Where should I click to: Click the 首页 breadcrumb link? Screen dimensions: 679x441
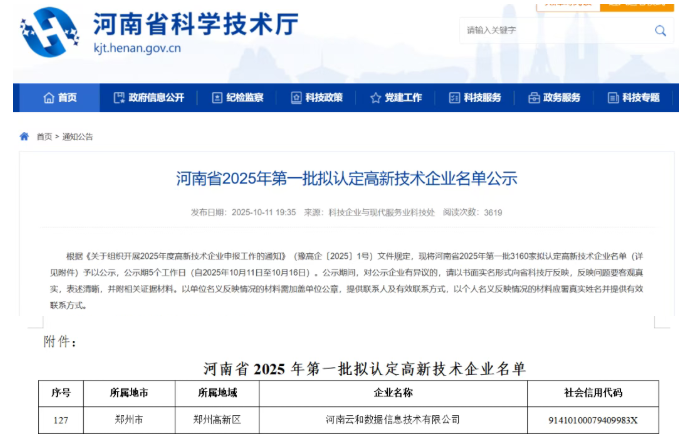pyautogui.click(x=44, y=137)
